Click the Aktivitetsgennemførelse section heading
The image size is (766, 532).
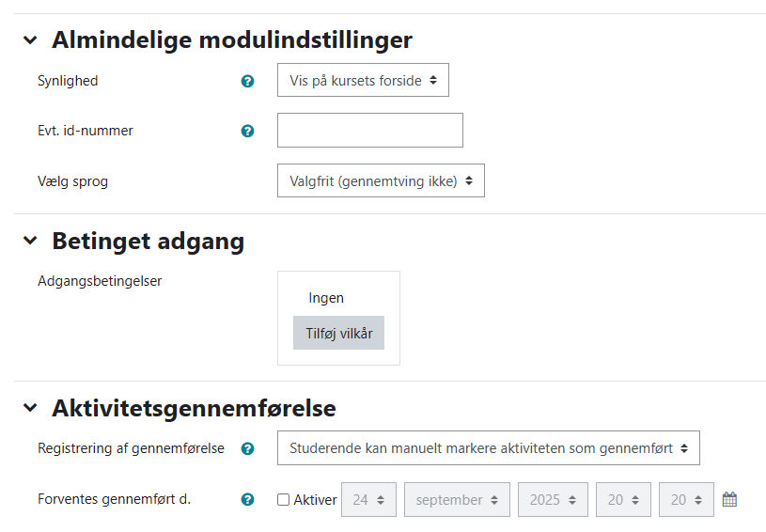pyautogui.click(x=194, y=408)
